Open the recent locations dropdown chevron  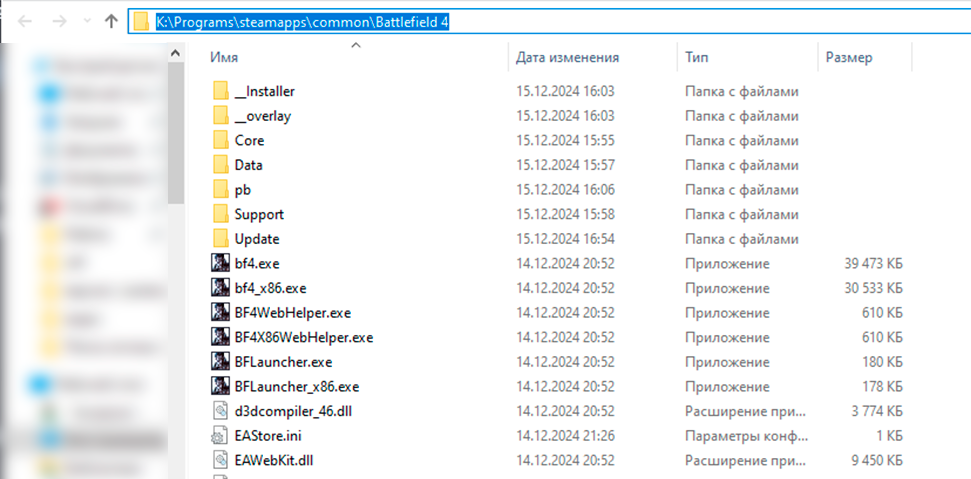[87, 22]
